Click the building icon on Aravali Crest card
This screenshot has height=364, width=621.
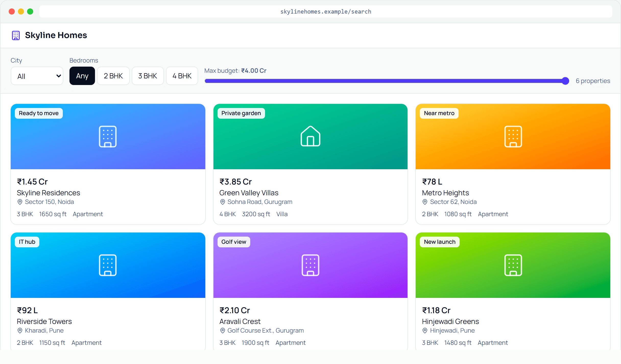pos(310,265)
